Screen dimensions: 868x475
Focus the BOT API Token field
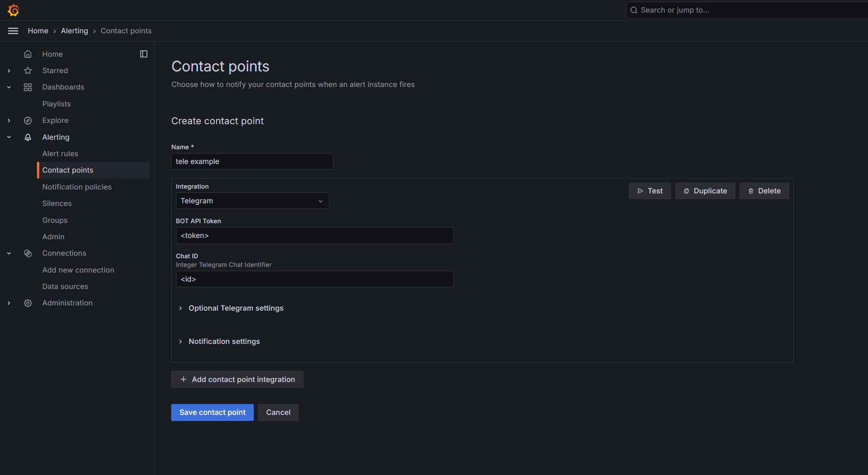(314, 236)
